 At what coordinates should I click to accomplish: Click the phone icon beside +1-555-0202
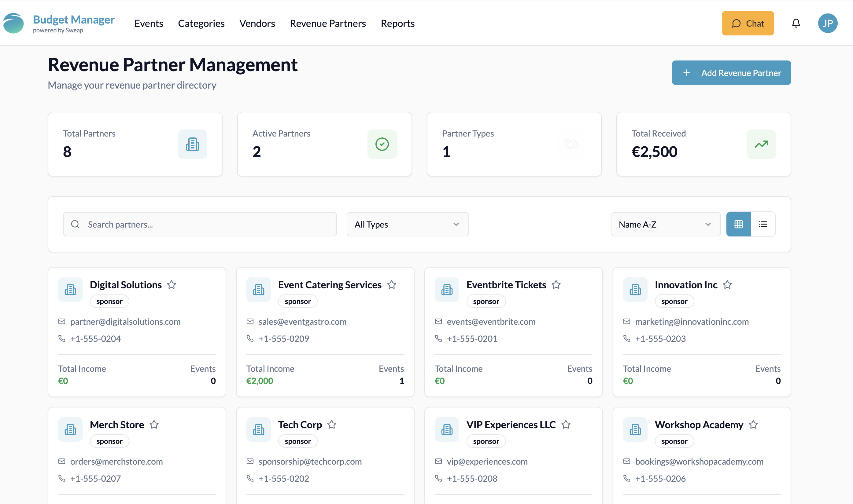click(250, 479)
